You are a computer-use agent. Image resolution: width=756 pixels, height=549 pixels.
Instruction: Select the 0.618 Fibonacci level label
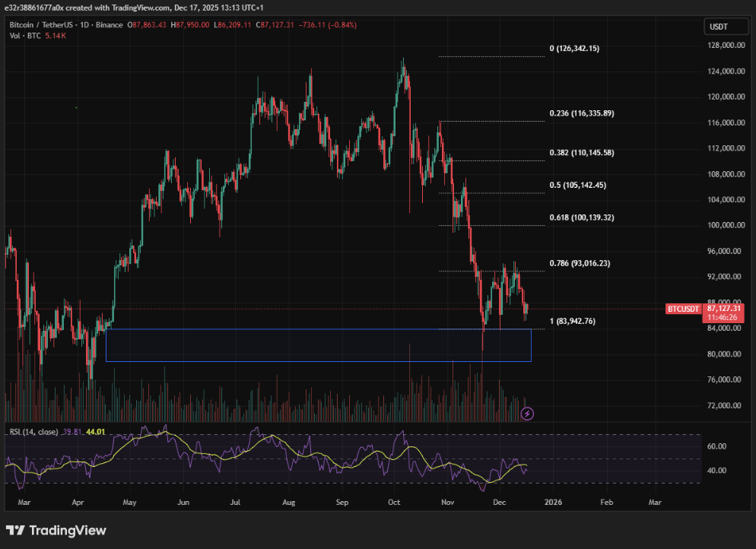click(x=580, y=217)
